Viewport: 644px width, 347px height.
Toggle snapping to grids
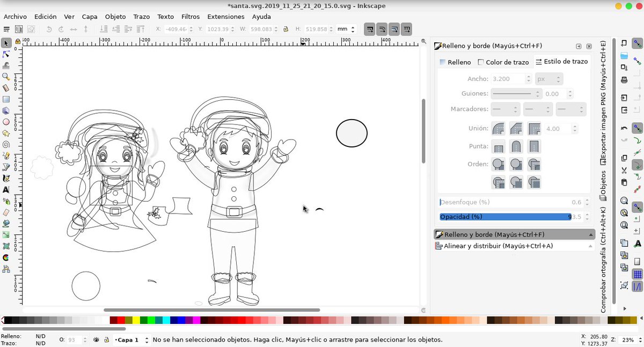tap(638, 275)
